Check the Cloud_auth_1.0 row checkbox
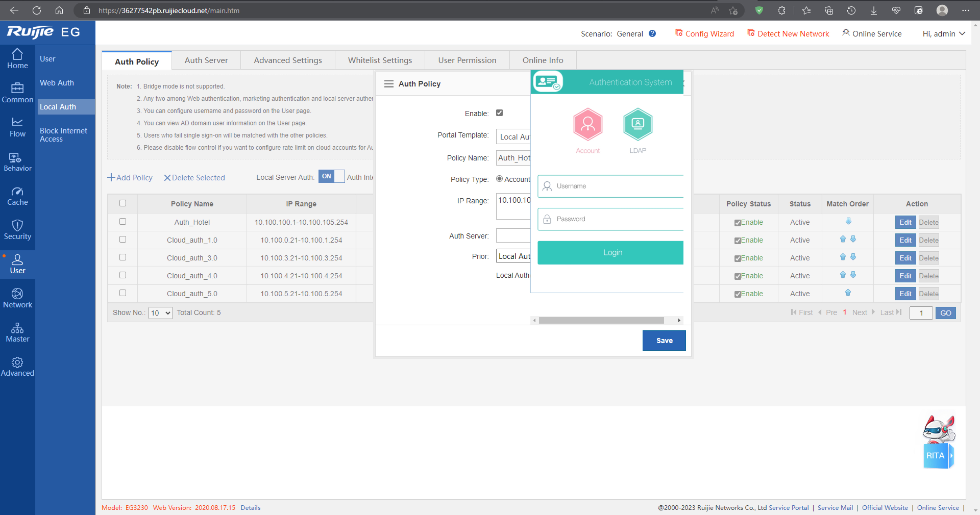Screen dimensions: 980x515 point(122,239)
